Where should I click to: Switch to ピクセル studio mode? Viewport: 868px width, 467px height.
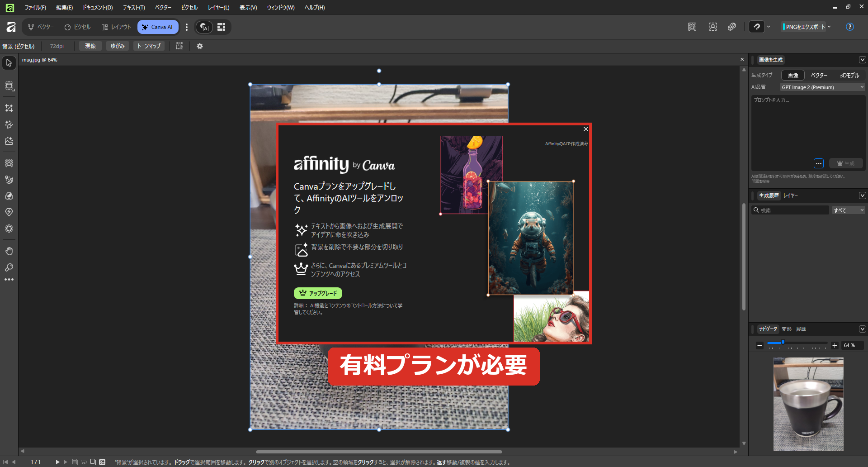[78, 27]
